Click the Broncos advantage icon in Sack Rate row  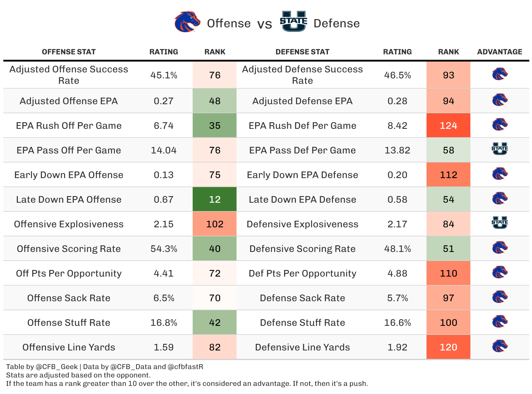(500, 297)
